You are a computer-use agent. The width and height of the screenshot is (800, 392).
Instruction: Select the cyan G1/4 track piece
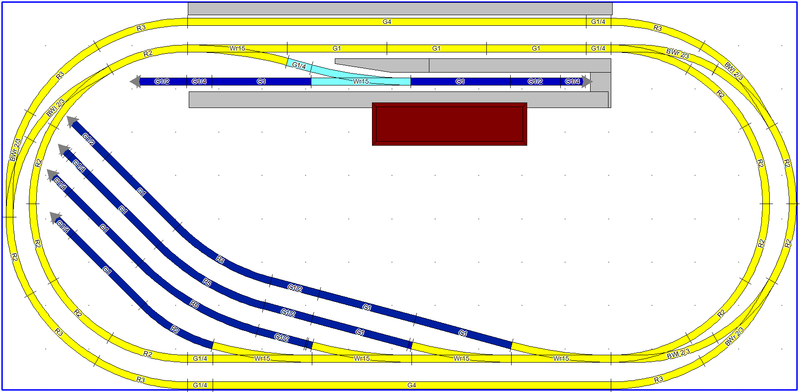pos(298,66)
